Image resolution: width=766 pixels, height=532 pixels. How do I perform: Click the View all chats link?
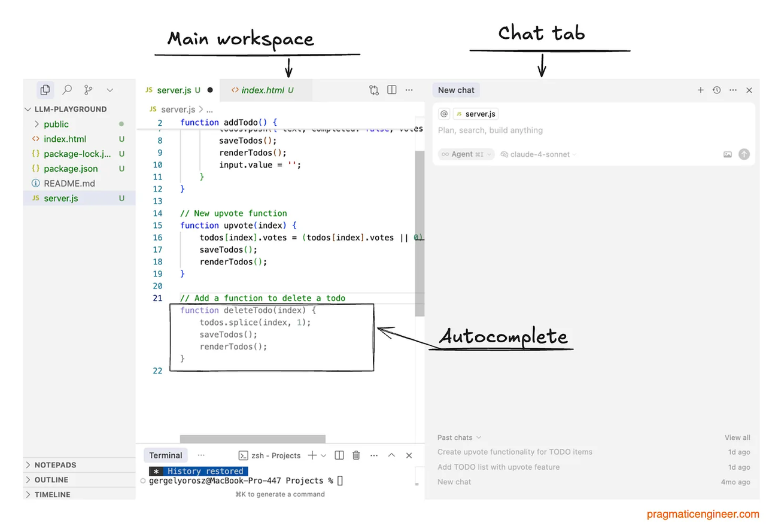click(737, 437)
